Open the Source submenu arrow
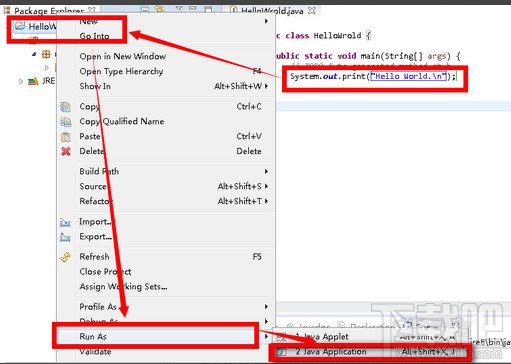The height and width of the screenshot is (364, 511). click(266, 186)
